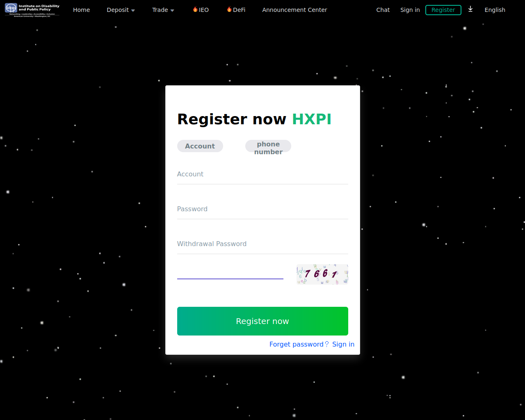Click the green Register now button
The height and width of the screenshot is (420, 525).
click(262, 321)
